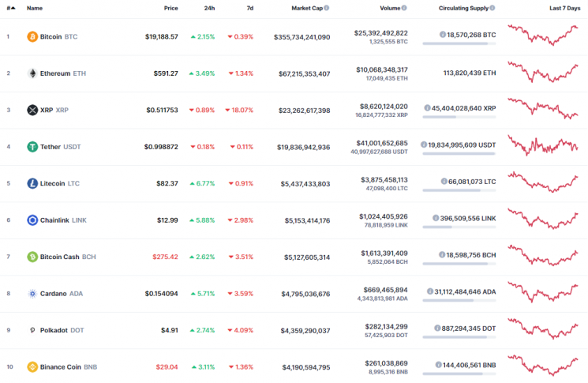This screenshot has width=588, height=383.
Task: Click XRP 7d change 18.07%
Action: coord(239,110)
